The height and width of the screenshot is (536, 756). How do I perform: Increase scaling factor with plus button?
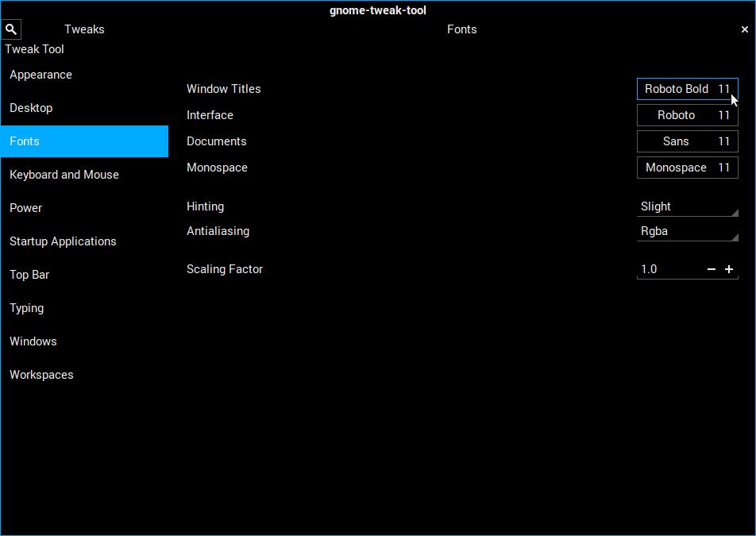click(x=729, y=269)
